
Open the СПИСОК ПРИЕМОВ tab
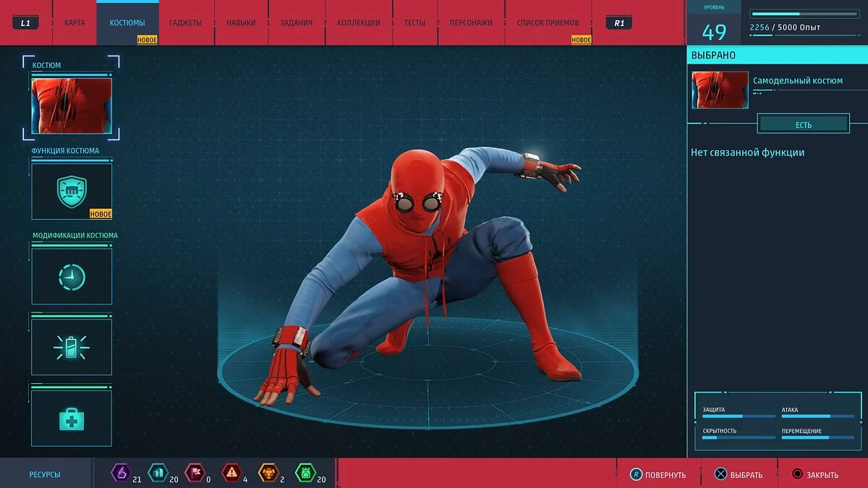coord(548,23)
